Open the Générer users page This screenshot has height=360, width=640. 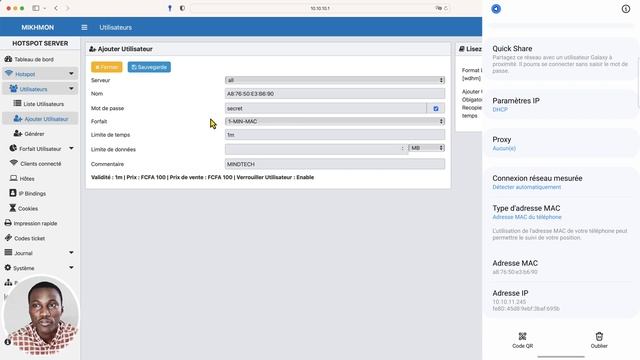point(34,133)
